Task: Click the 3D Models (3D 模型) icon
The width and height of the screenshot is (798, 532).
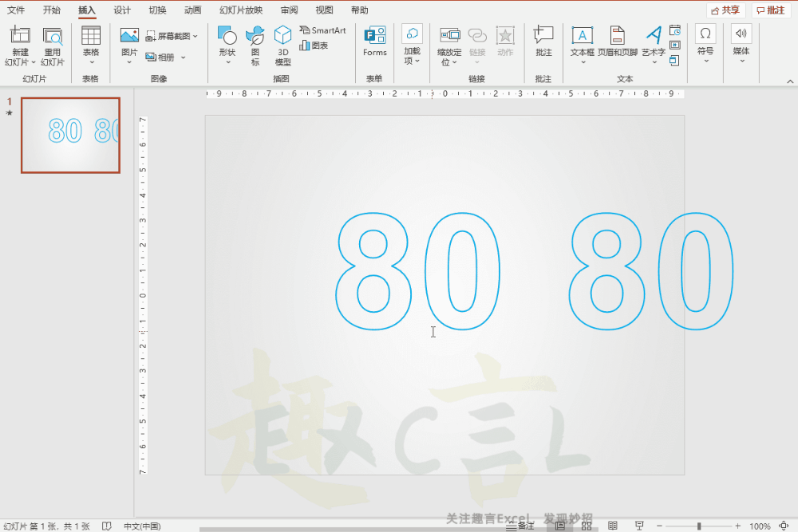Action: click(283, 36)
